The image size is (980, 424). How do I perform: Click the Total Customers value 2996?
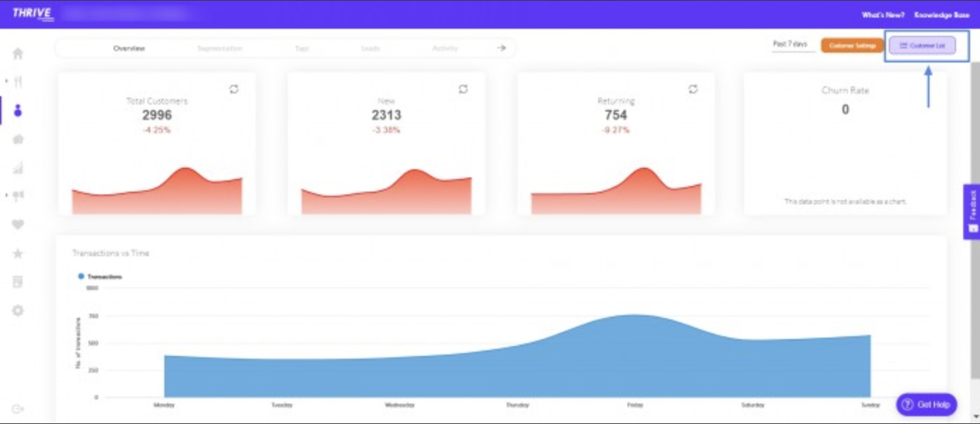tap(157, 115)
